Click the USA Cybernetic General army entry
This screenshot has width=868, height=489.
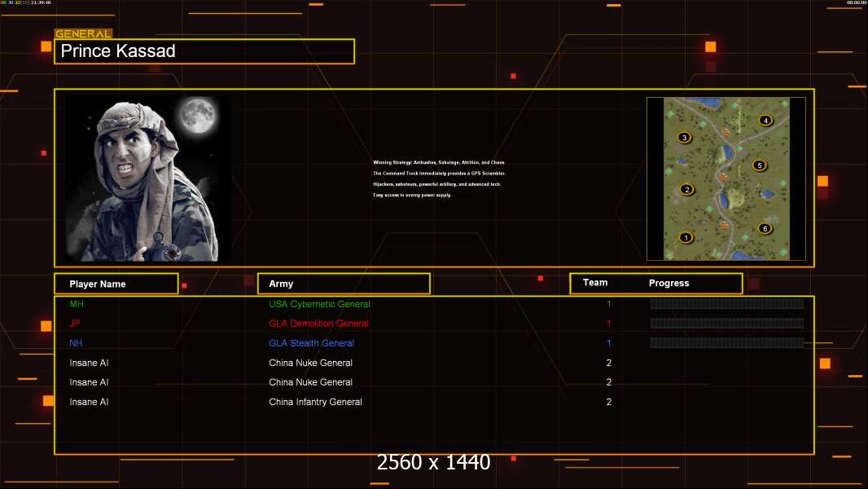coord(319,304)
